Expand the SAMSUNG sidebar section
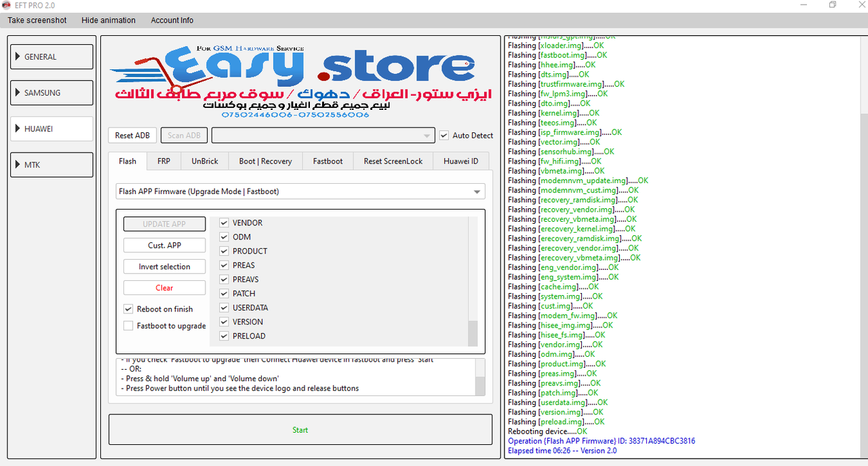Viewport: 868px width, 466px height. [52, 93]
